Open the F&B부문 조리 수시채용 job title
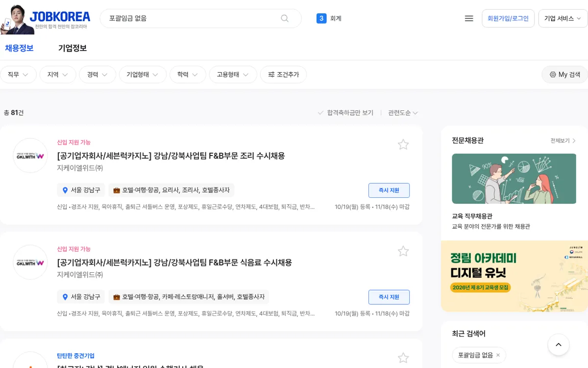The image size is (588, 368). point(171,156)
